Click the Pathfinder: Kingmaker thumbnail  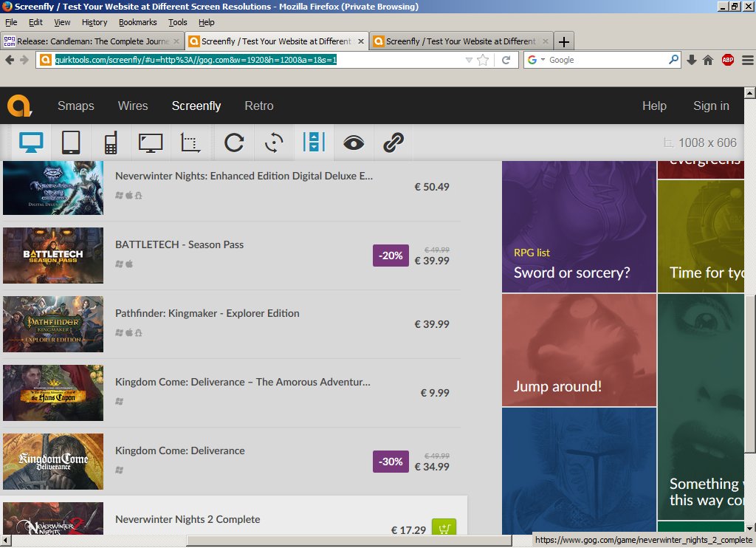coord(53,324)
